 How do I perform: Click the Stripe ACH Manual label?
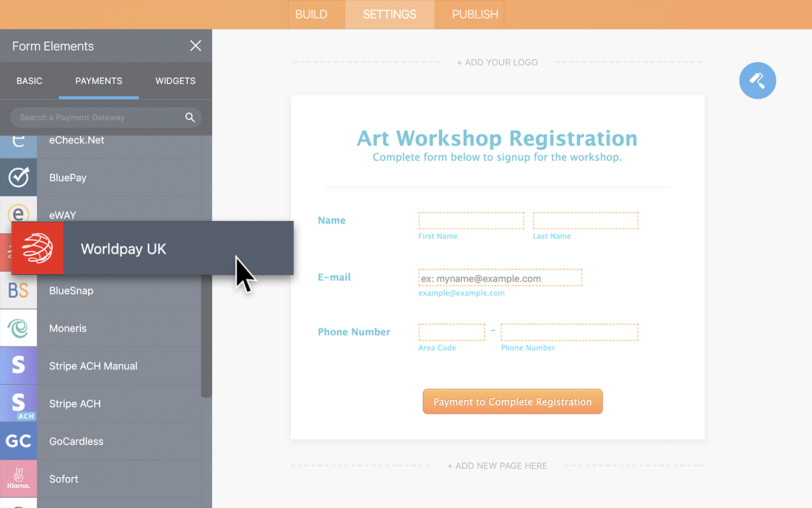[93, 366]
